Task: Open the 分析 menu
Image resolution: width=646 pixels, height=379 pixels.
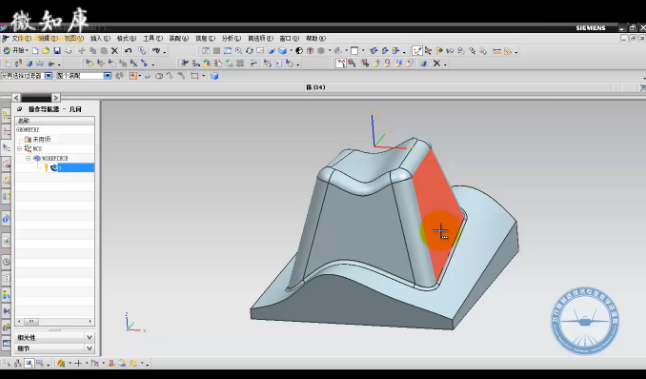Action: pyautogui.click(x=231, y=38)
